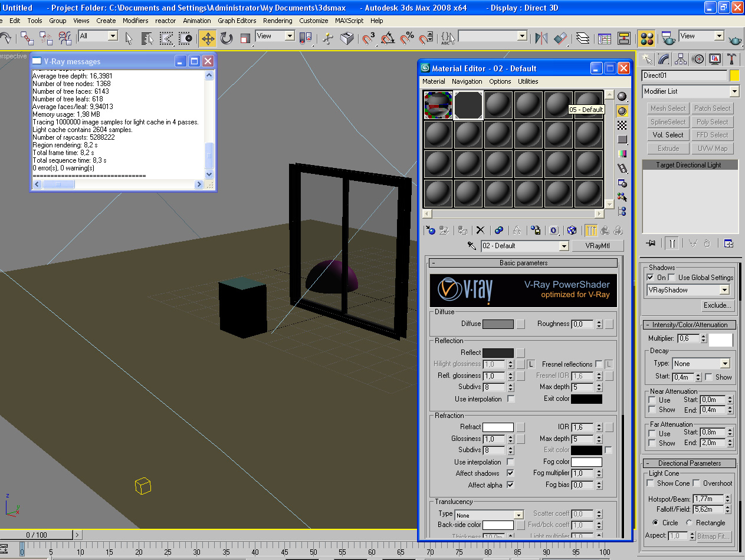
Task: Open Material Editor Navigation menu
Action: pos(467,81)
